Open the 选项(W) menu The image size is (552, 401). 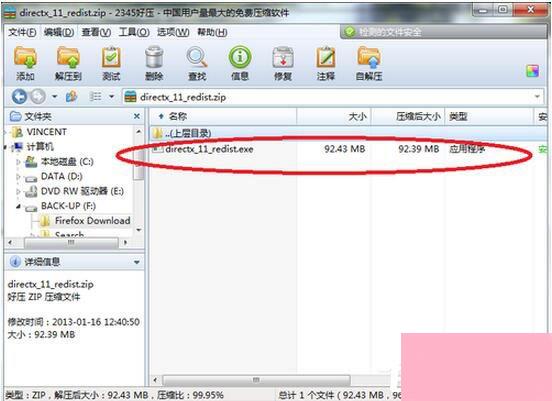point(173,32)
